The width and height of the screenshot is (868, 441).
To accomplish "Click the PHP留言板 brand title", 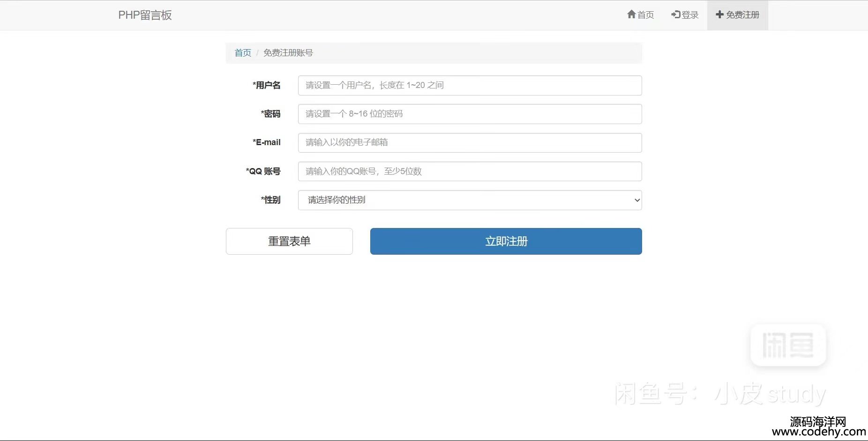I will [145, 15].
